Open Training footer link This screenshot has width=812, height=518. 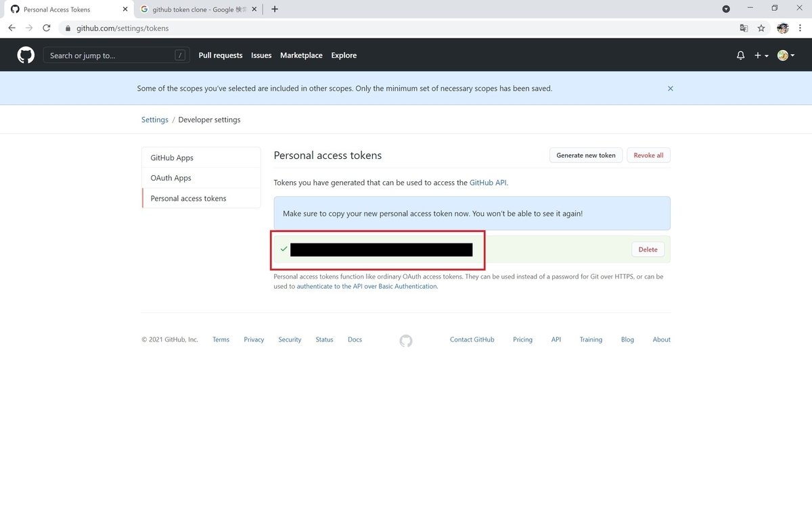[x=591, y=339]
